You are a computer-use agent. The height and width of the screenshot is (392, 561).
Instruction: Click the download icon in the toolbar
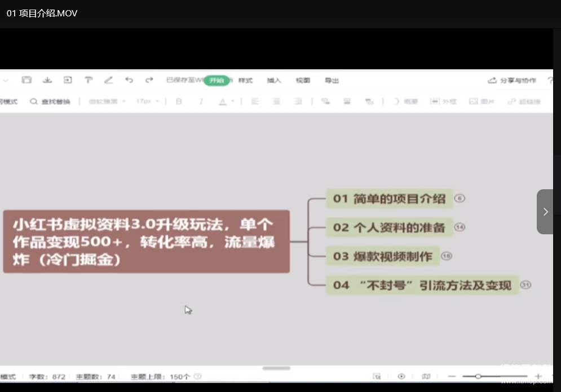47,80
